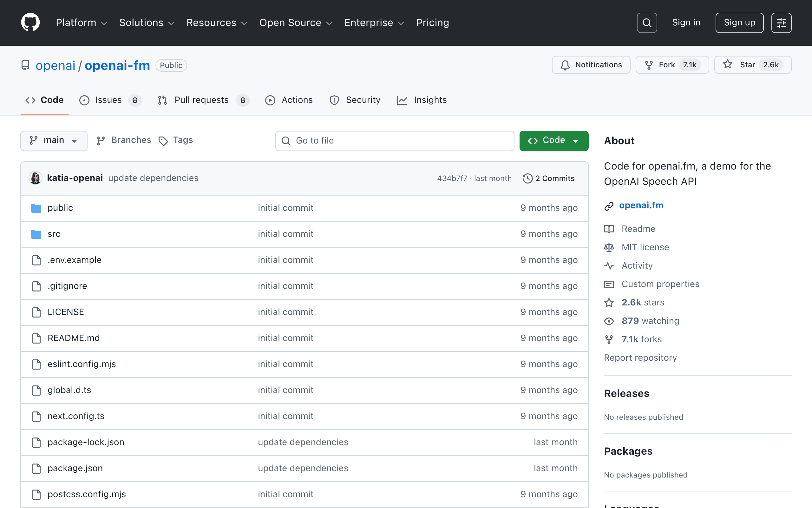The image size is (812, 508).
Task: Open the eslint.config.mjs file
Action: pos(82,364)
